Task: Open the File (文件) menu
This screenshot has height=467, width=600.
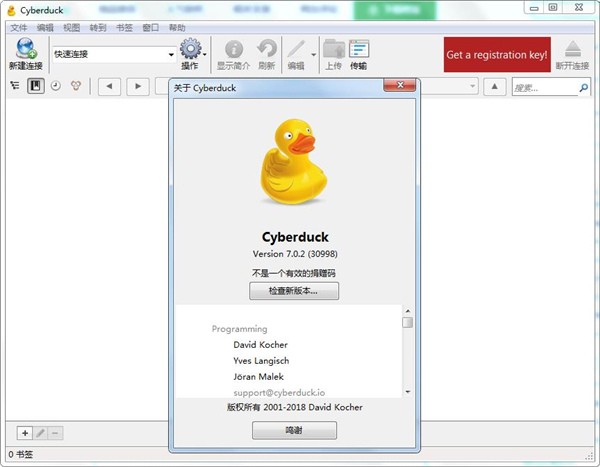Action: [x=18, y=27]
